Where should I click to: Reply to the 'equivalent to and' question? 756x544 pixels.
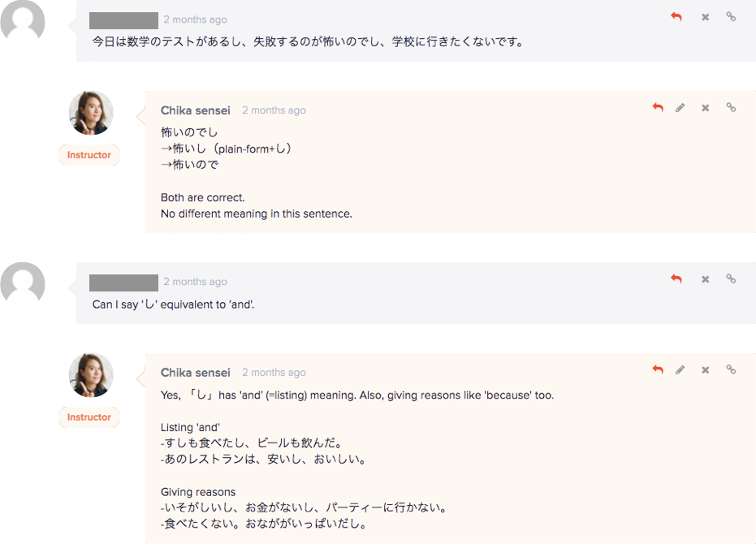(676, 278)
